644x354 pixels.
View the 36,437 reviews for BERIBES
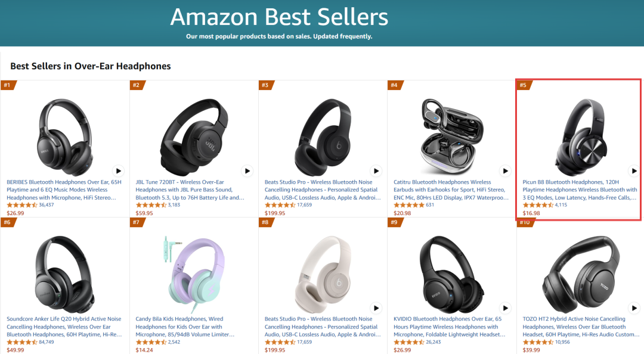pos(46,205)
